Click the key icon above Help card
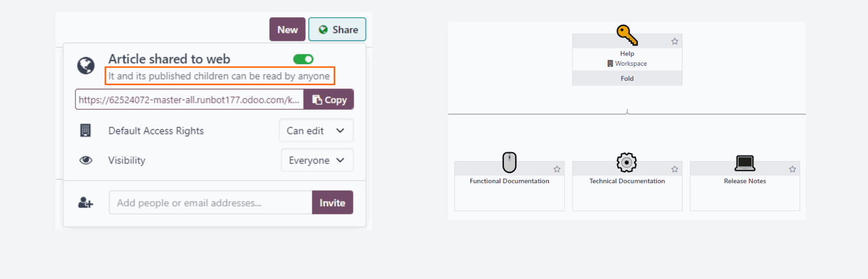Screen dimensions: 868x279 [x=627, y=35]
